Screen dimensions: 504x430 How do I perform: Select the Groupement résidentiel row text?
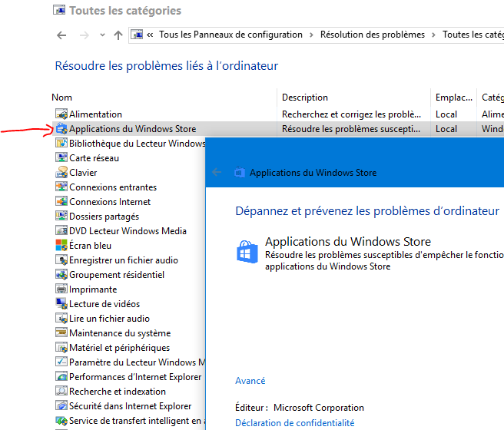pyautogui.click(x=117, y=275)
